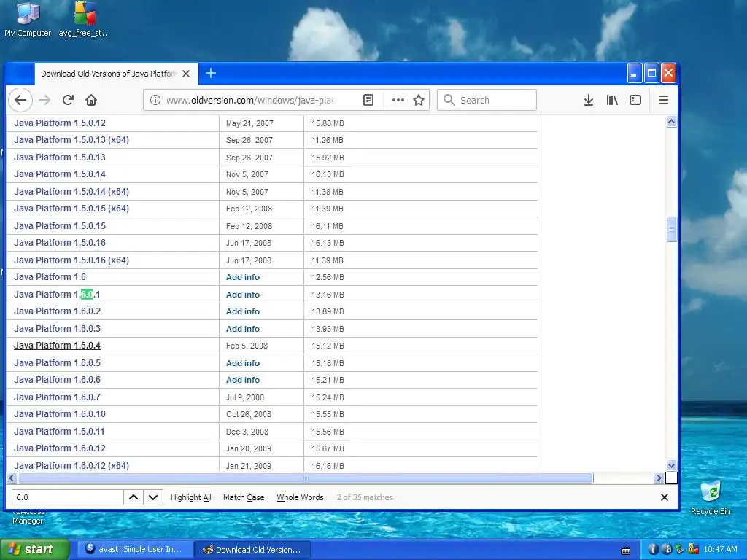Open Java Platform 1.6.0.2 link
This screenshot has width=747, height=560.
coord(57,311)
